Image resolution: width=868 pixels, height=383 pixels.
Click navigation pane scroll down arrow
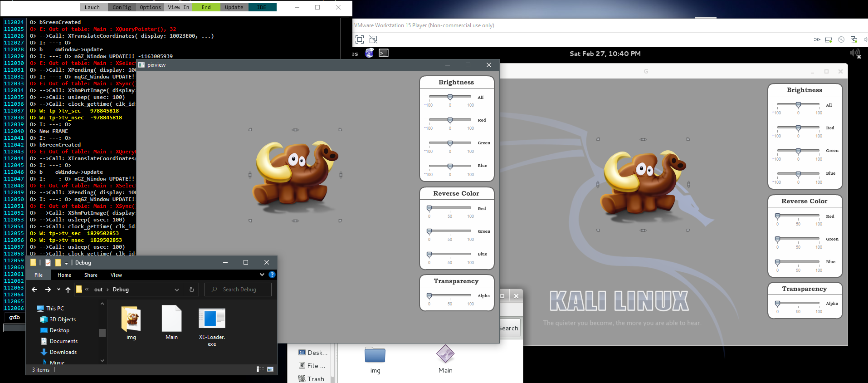tap(102, 361)
